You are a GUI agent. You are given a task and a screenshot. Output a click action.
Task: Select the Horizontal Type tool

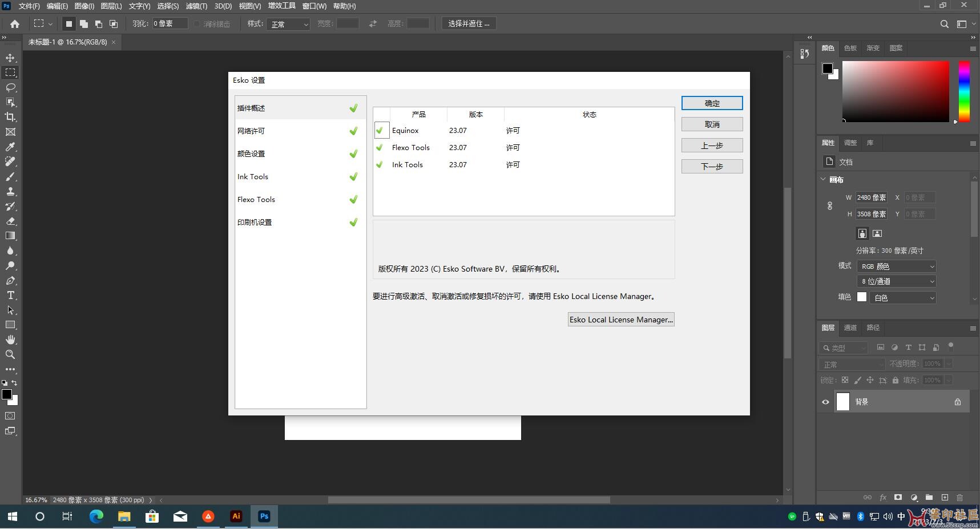(x=10, y=295)
